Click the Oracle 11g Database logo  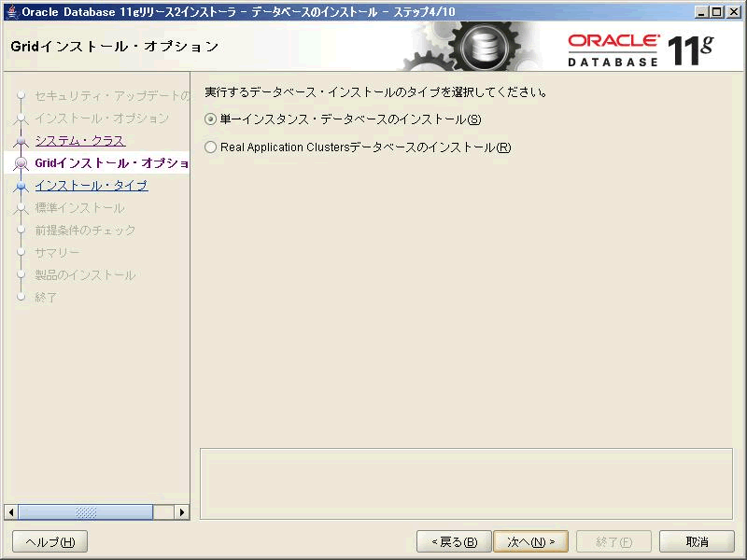(x=641, y=47)
